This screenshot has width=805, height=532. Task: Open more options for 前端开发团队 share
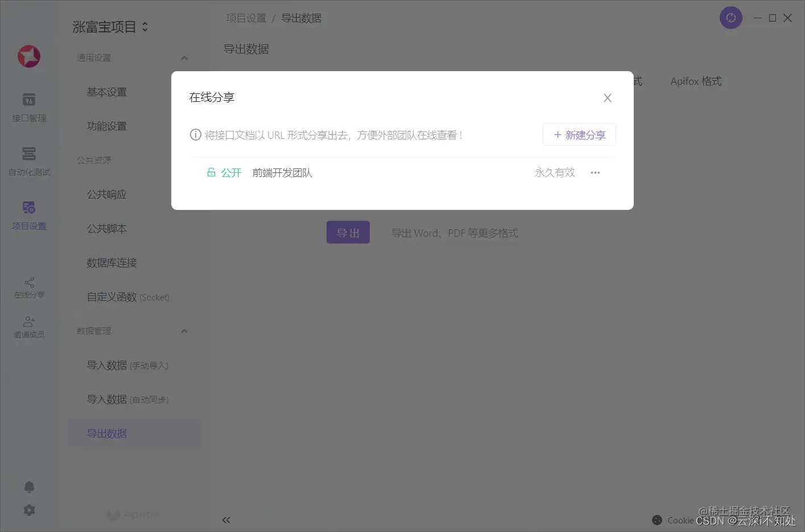[x=595, y=172]
